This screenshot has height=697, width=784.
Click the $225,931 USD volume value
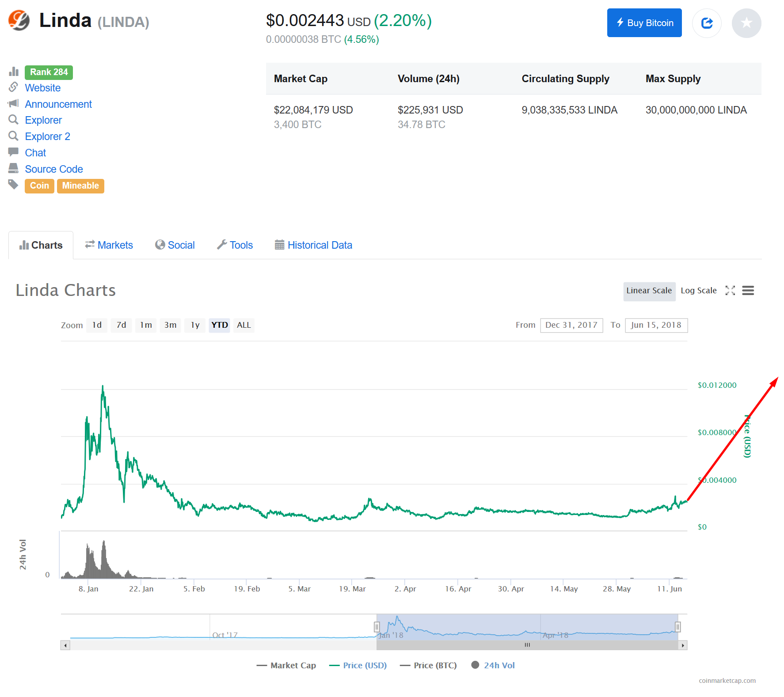[x=430, y=110]
